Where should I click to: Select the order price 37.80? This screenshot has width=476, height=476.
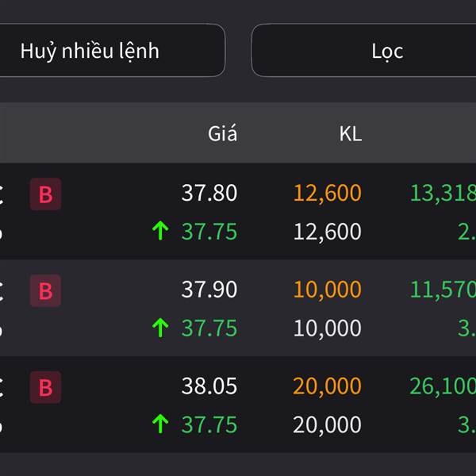point(209,194)
